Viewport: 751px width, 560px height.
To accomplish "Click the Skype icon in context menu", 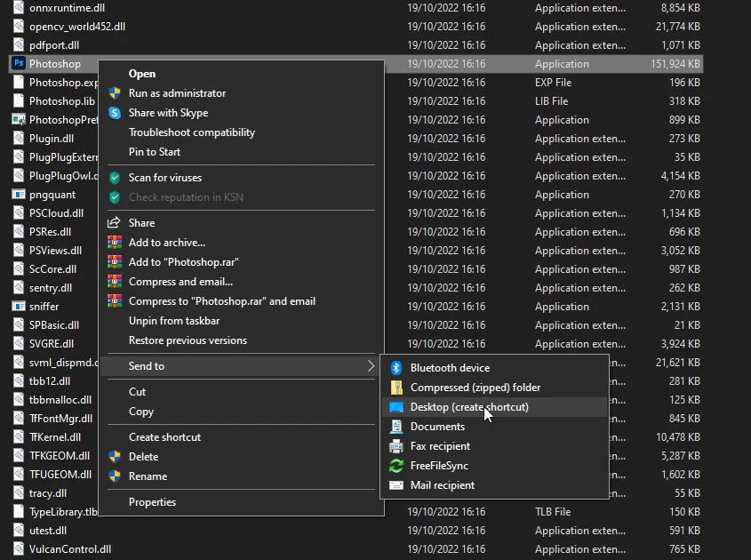I will tap(115, 113).
